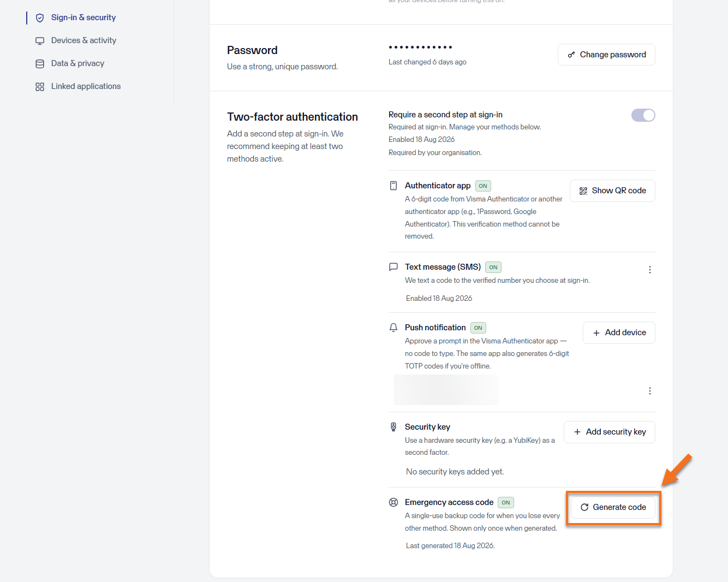This screenshot has width=728, height=582.
Task: Click the Emergency access code lifebuoy icon
Action: point(393,502)
